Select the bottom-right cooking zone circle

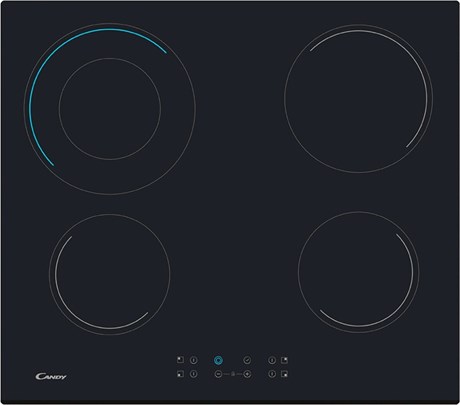(358, 272)
